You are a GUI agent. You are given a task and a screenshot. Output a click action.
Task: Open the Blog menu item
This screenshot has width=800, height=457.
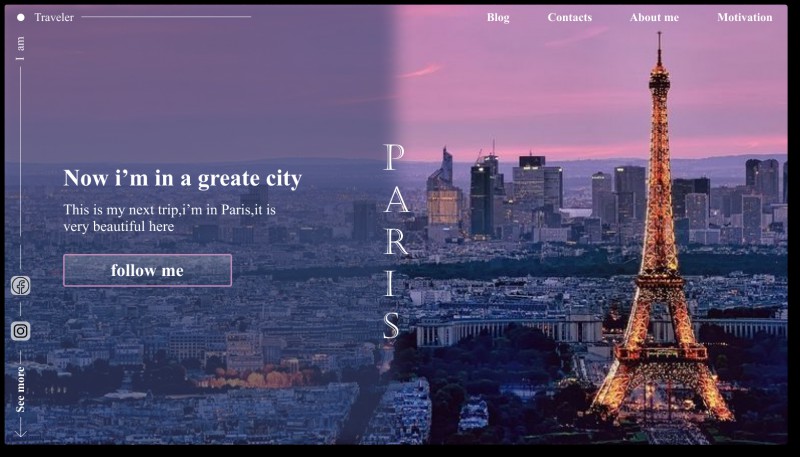(498, 17)
